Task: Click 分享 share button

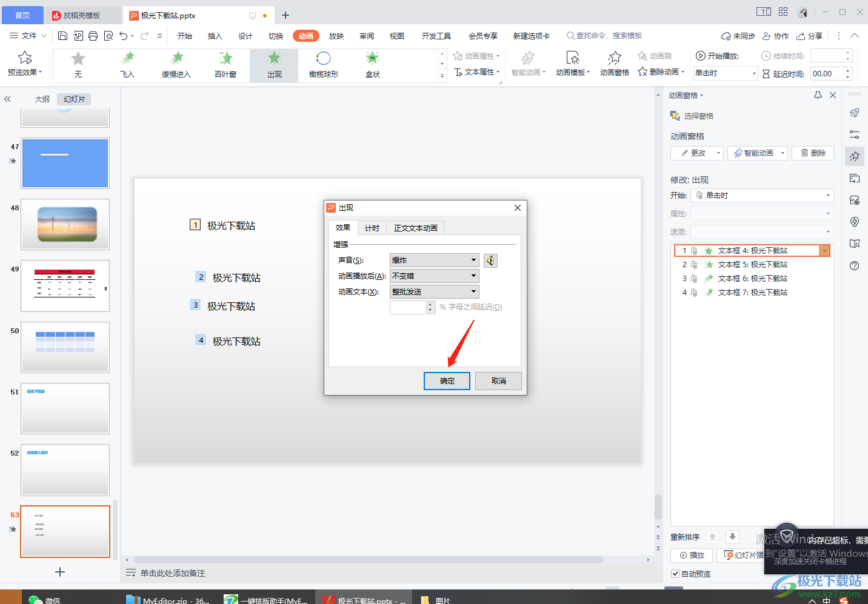Action: tap(810, 36)
